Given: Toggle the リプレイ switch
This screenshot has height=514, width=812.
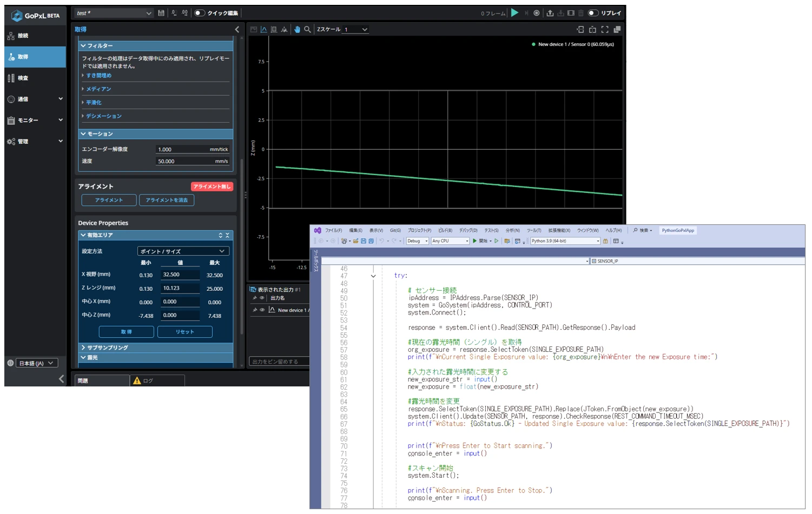Looking at the screenshot, I should 593,13.
